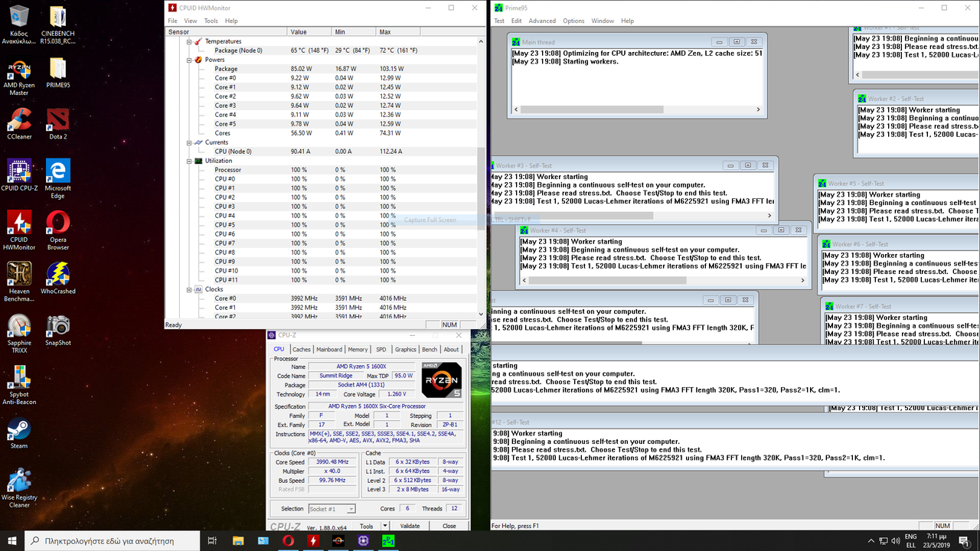Collapse the Currents node in HWMonitor
The width and height of the screenshot is (980, 551).
click(x=189, y=142)
